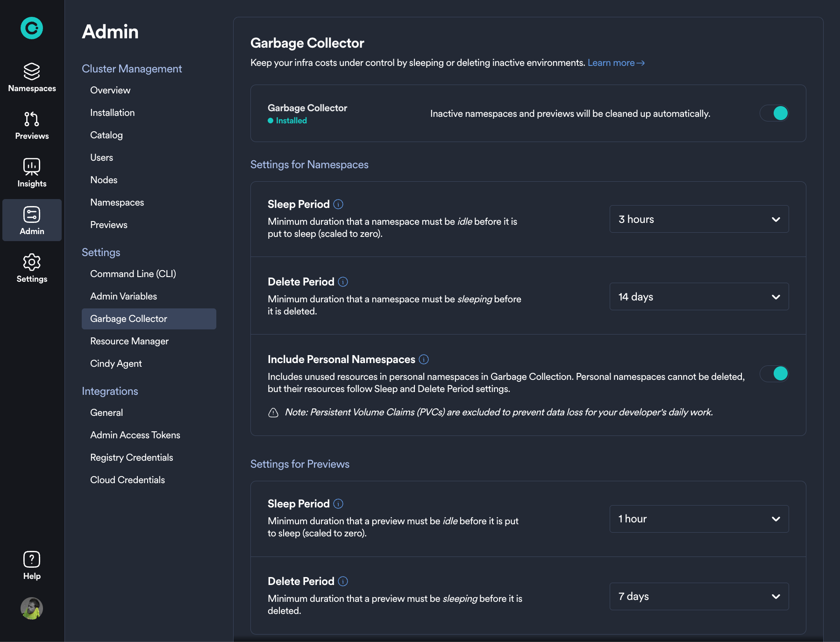This screenshot has width=840, height=642.
Task: Toggle the Garbage Collector automatic cleanup switch
Action: click(774, 113)
